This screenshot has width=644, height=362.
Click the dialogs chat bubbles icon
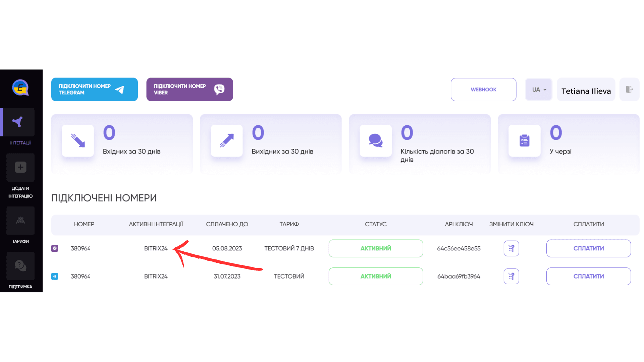[x=376, y=140]
